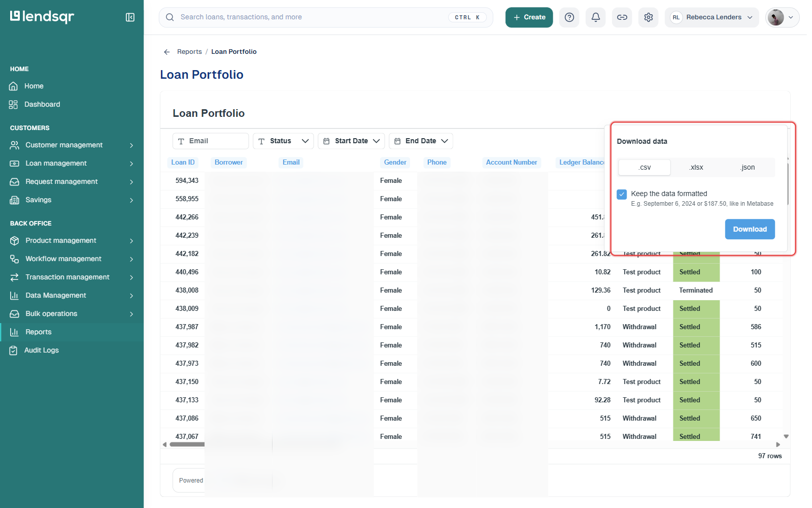Click the Dashboard grid icon
This screenshot has height=508, width=812.
tap(14, 105)
